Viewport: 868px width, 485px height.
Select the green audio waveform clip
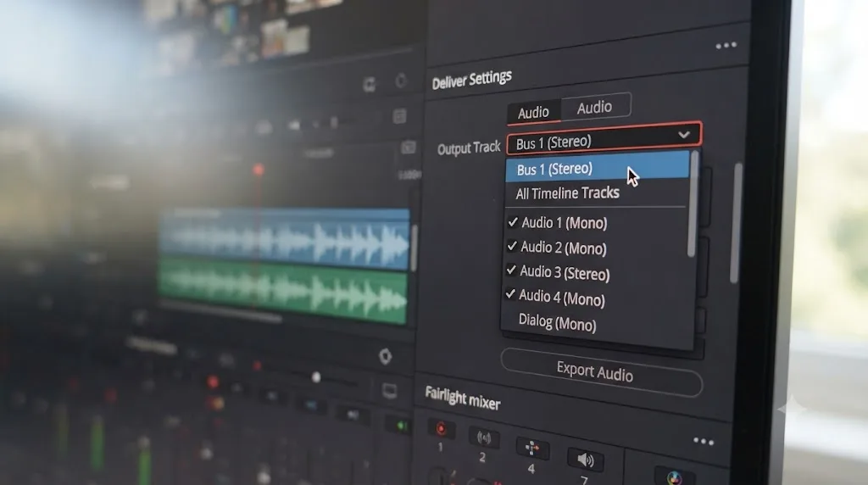283,292
